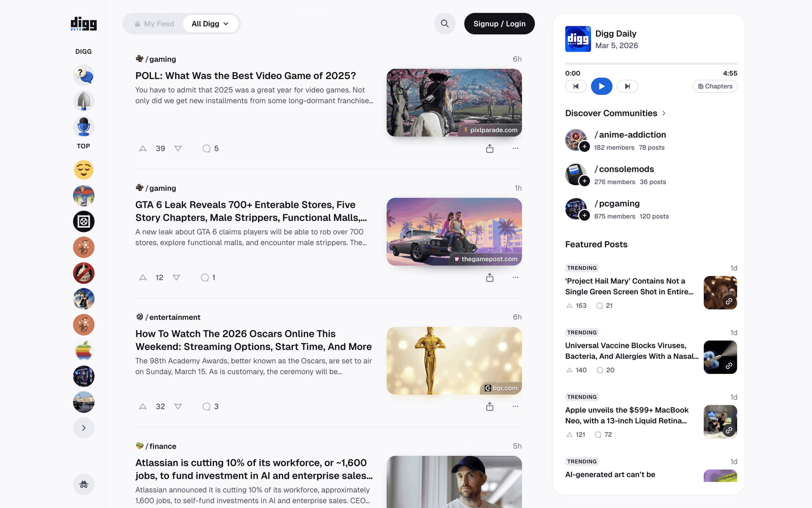Screen dimensions: 812x508
Task: Open Apple MacBook Neo featured post
Action: (627, 415)
